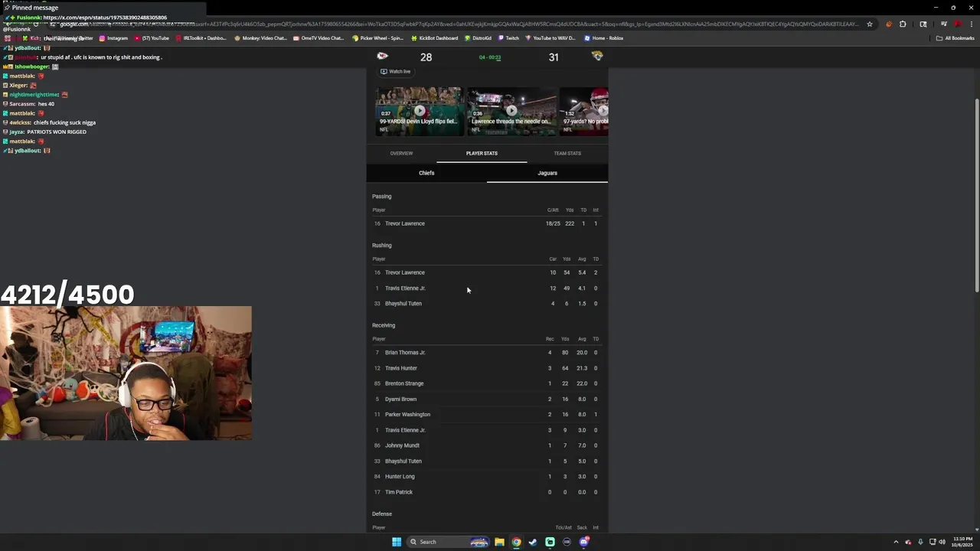Click the Q4 - 00:23 game clock
The image size is (980, 551).
tap(490, 57)
